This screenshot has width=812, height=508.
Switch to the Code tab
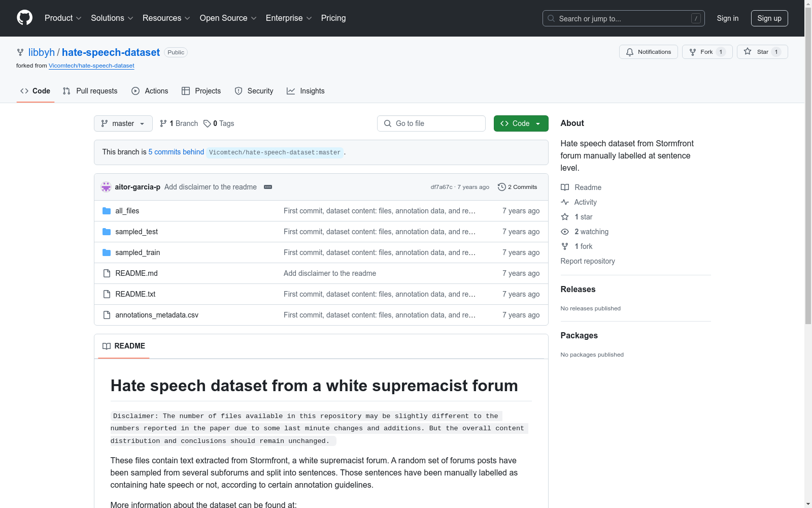click(36, 91)
